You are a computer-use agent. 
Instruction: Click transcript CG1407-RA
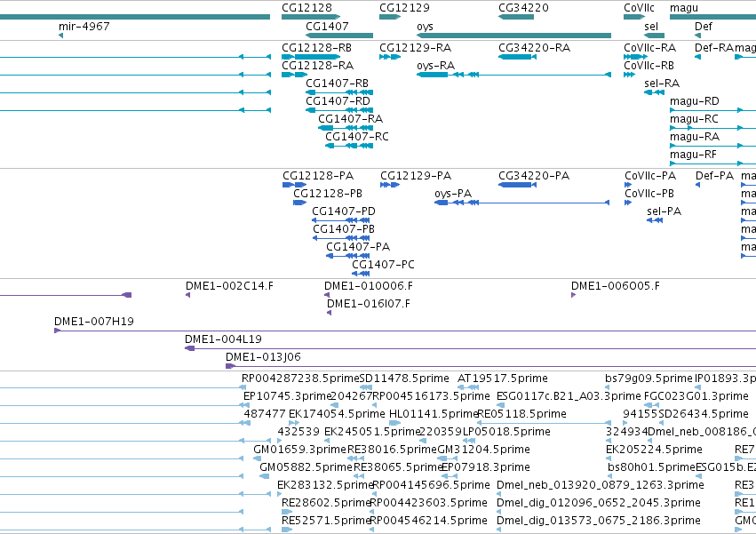point(346,128)
